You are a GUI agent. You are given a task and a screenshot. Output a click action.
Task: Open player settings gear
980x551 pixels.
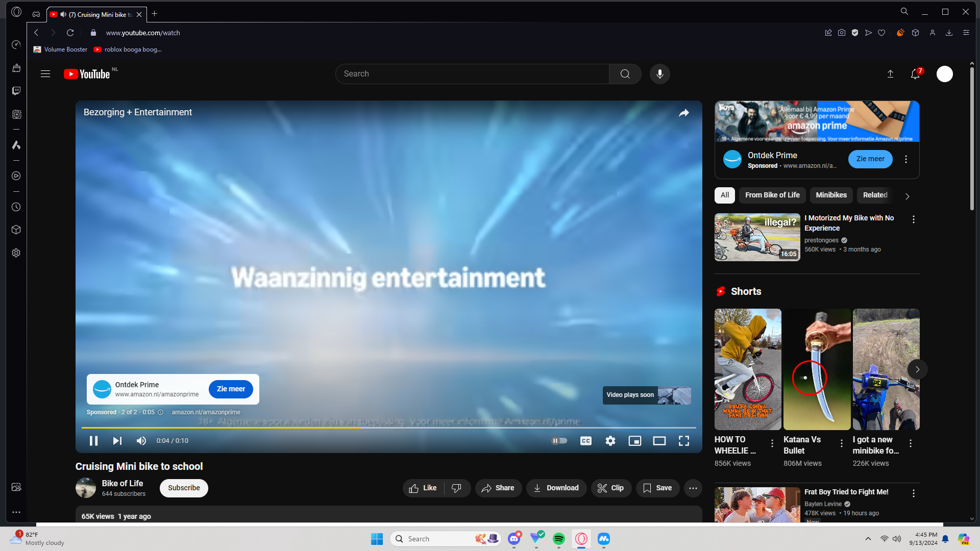[x=610, y=441]
